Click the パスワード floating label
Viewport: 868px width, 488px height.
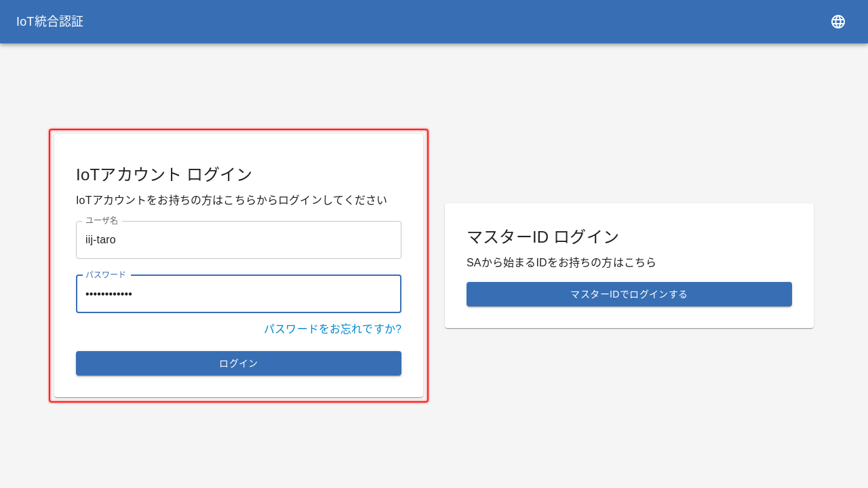[x=106, y=274]
